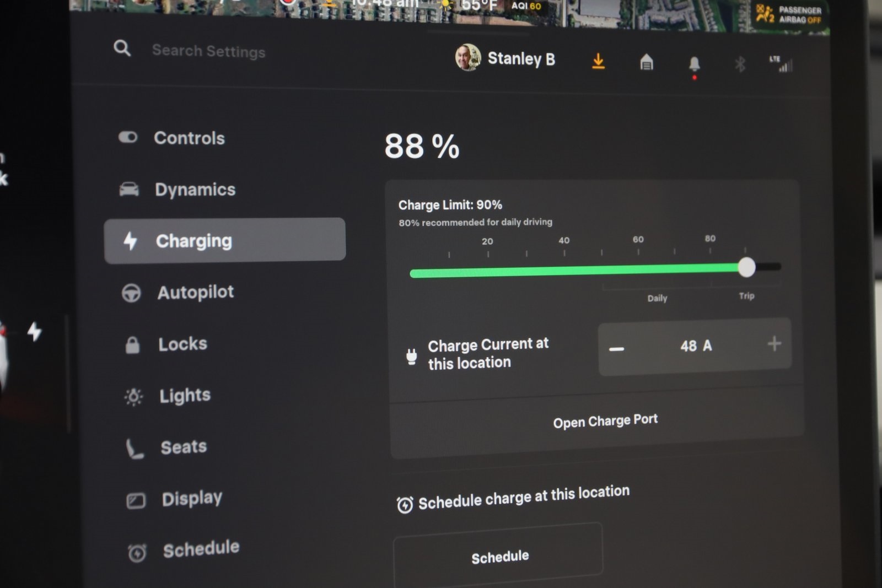The image size is (882, 588).
Task: Switch charge limit to Daily mode
Action: [x=657, y=298]
